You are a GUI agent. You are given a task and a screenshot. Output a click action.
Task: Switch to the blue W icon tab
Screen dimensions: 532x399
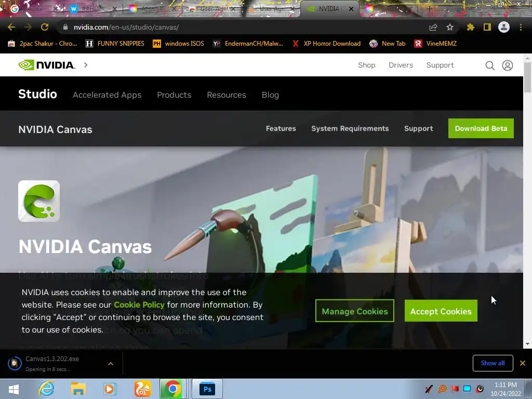(x=91, y=9)
